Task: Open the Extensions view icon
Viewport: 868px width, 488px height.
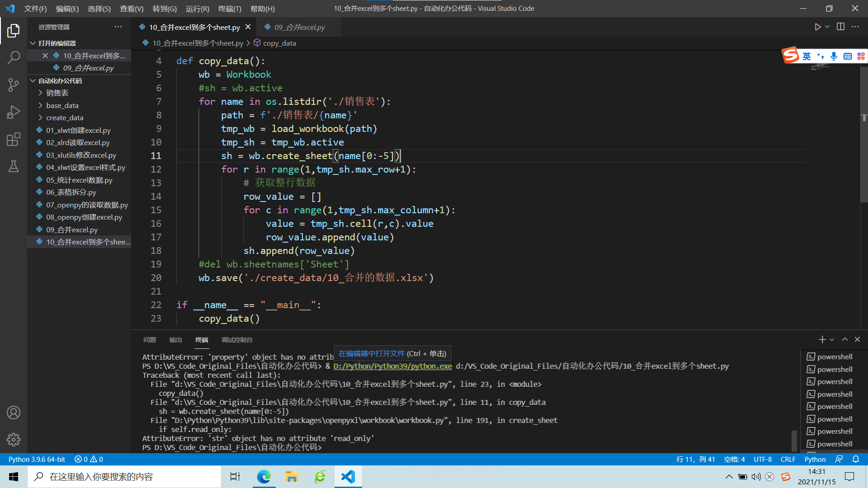Action: [x=14, y=139]
